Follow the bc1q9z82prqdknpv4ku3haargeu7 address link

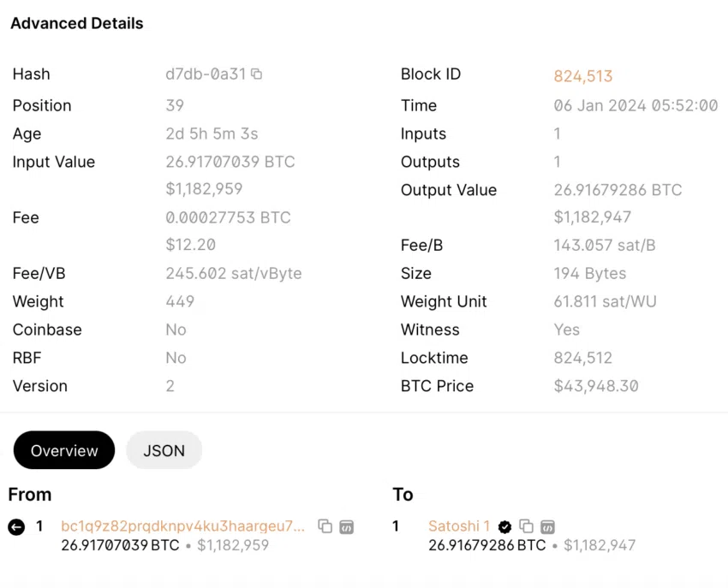click(x=182, y=526)
